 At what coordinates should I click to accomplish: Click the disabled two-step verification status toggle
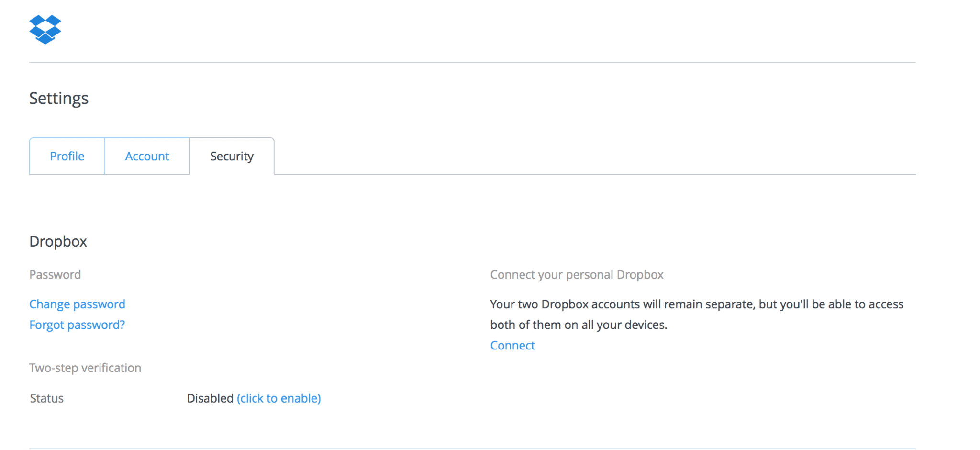tap(278, 398)
